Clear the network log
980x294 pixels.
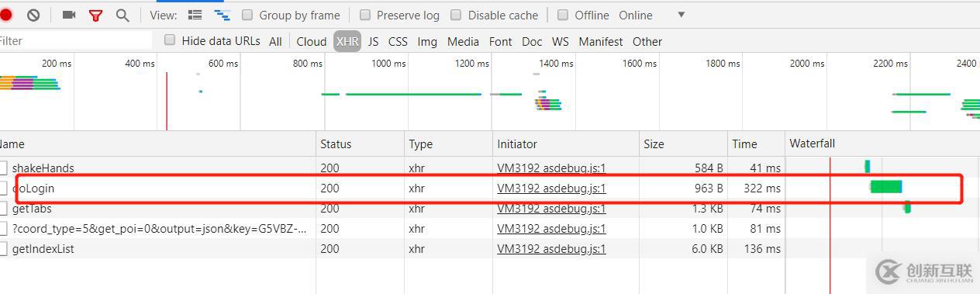[x=33, y=15]
